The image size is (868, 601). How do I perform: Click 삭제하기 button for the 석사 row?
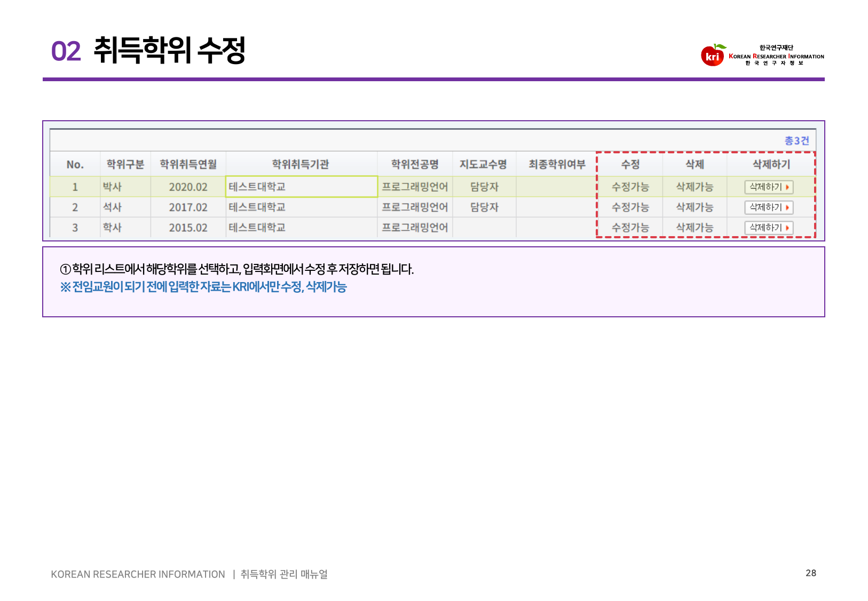pyautogui.click(x=769, y=207)
